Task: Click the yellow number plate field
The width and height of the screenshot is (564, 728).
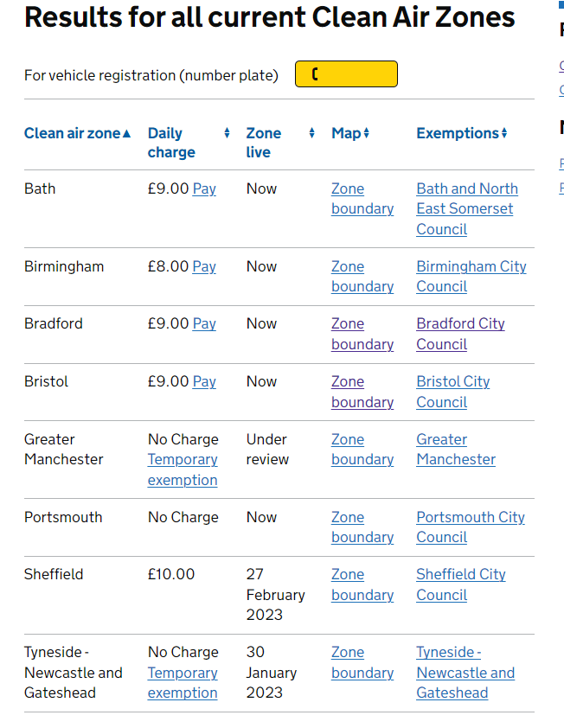Action: click(346, 73)
